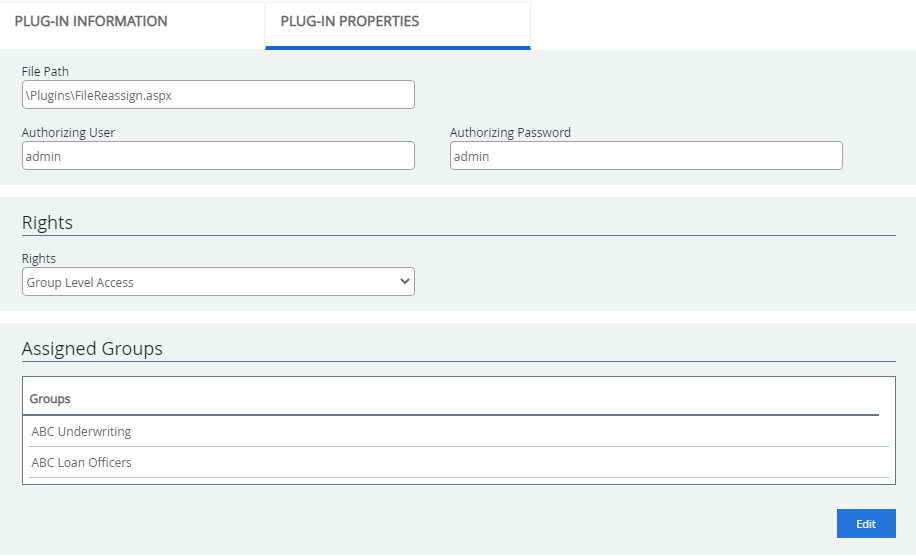
Task: Click the Authorizing Password label
Action: click(510, 132)
